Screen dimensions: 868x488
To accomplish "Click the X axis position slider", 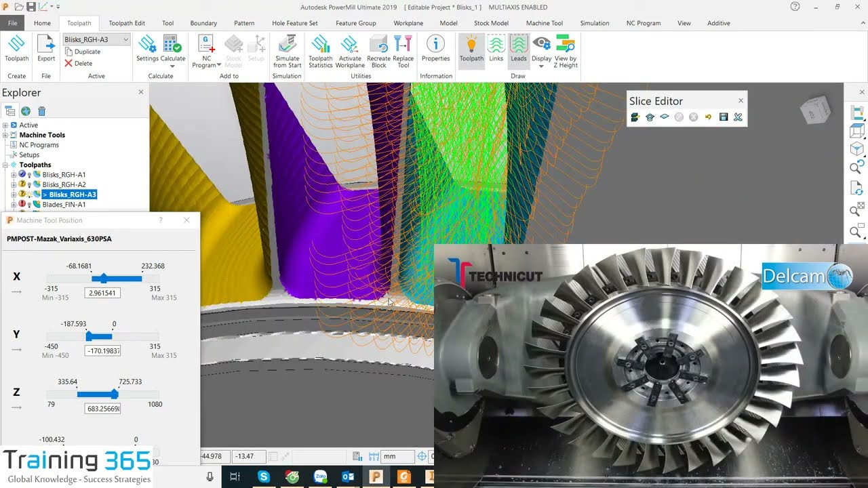I will [x=102, y=279].
